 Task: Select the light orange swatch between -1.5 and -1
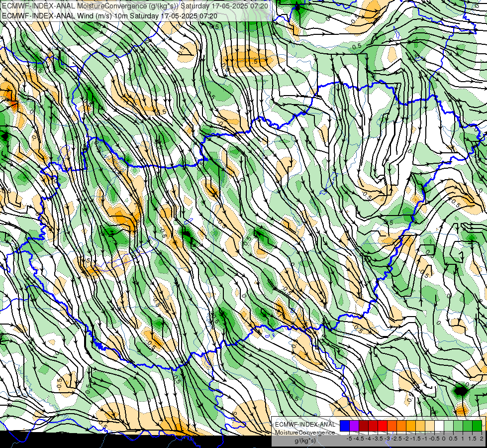click(x=420, y=426)
